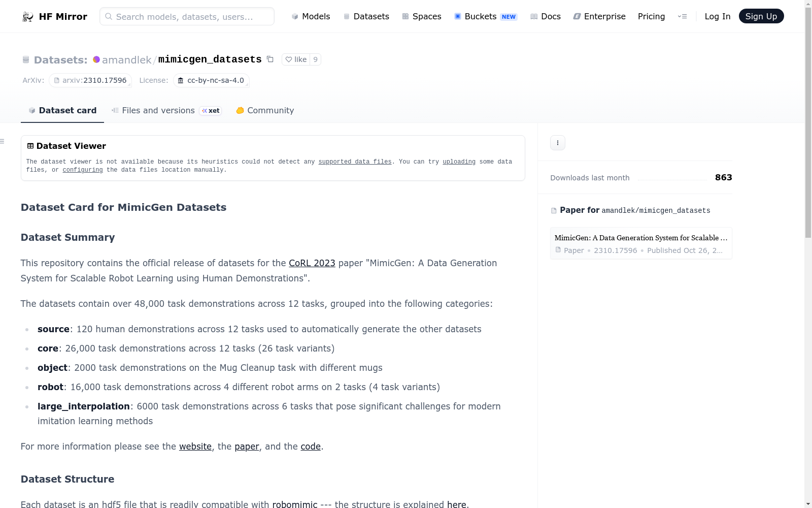Viewport: 812px width, 508px height.
Task: Click the scrollbar up arrow
Action: coord(808,4)
